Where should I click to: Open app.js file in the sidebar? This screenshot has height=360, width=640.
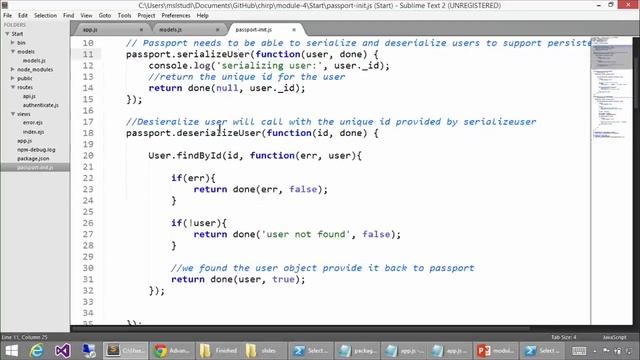[x=24, y=140]
